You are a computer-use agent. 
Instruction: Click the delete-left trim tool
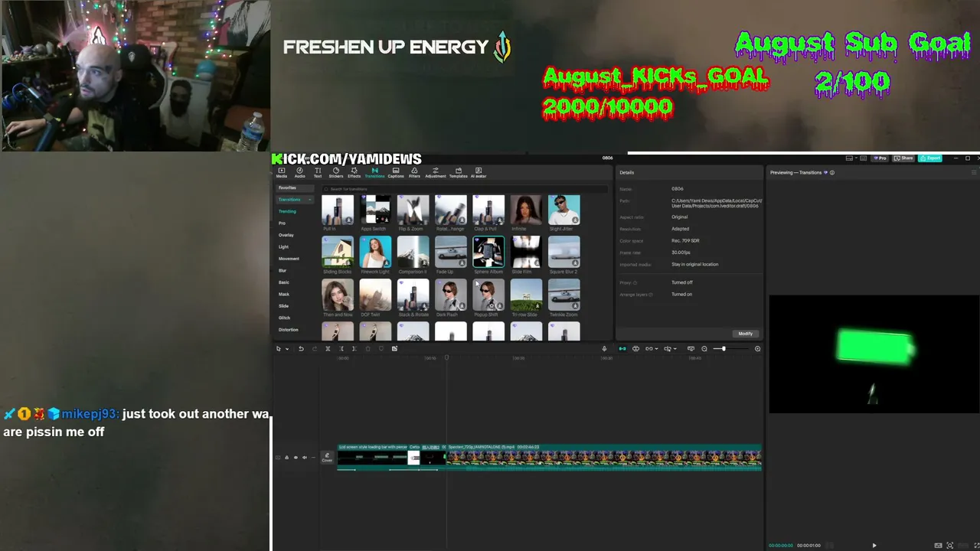(341, 349)
